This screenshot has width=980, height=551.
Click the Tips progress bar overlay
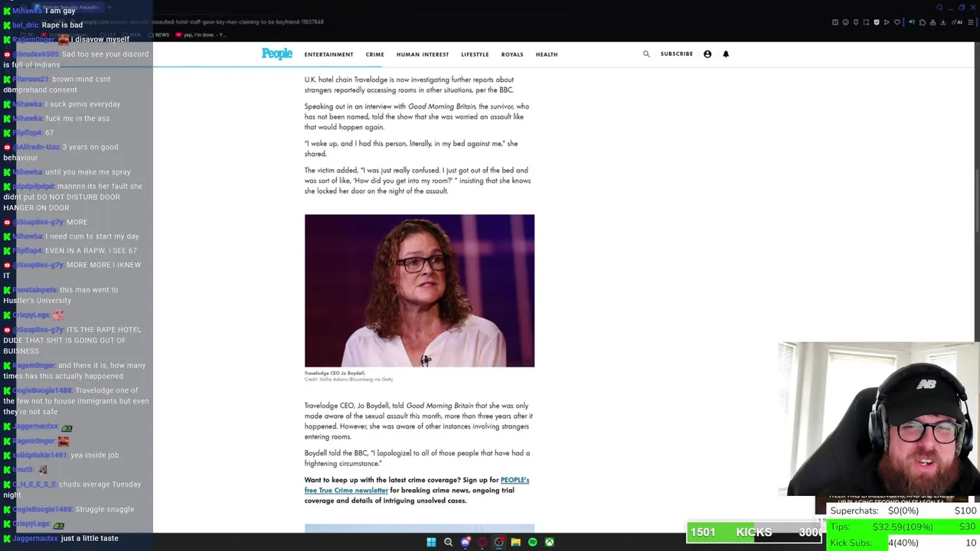(902, 527)
